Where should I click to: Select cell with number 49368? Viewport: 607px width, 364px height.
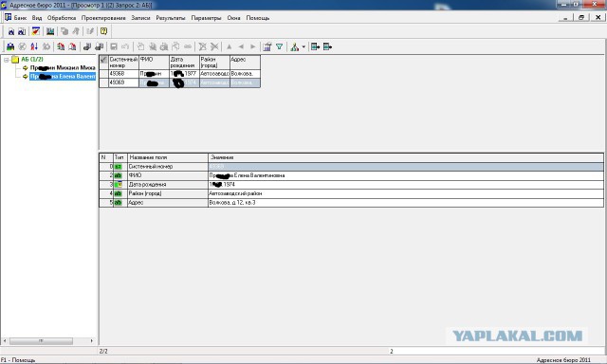click(x=123, y=74)
